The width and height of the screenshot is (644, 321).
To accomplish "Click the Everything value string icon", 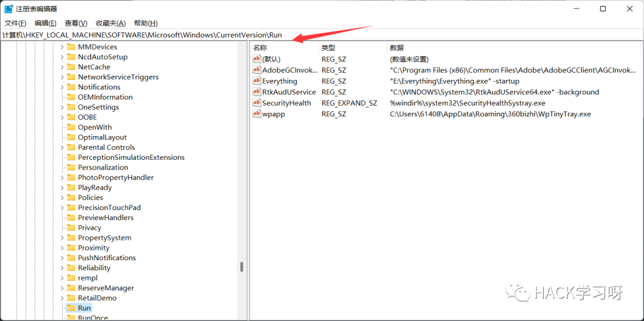I will 256,81.
